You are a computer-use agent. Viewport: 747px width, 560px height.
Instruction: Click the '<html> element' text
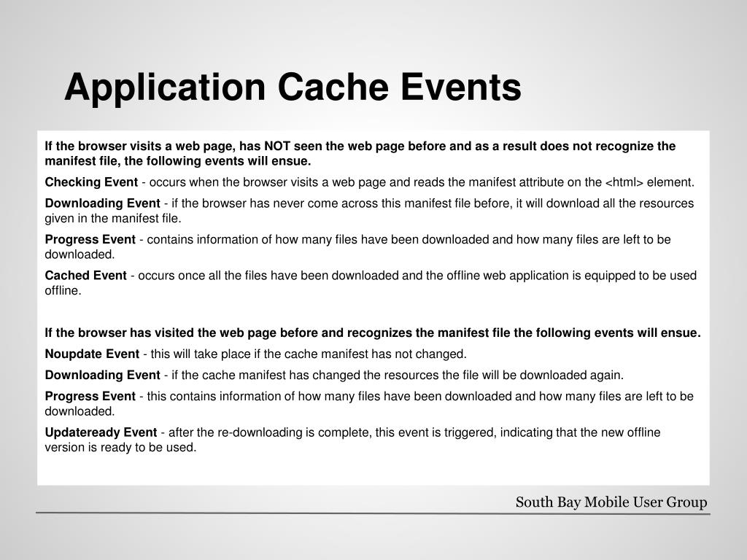pyautogui.click(x=649, y=182)
